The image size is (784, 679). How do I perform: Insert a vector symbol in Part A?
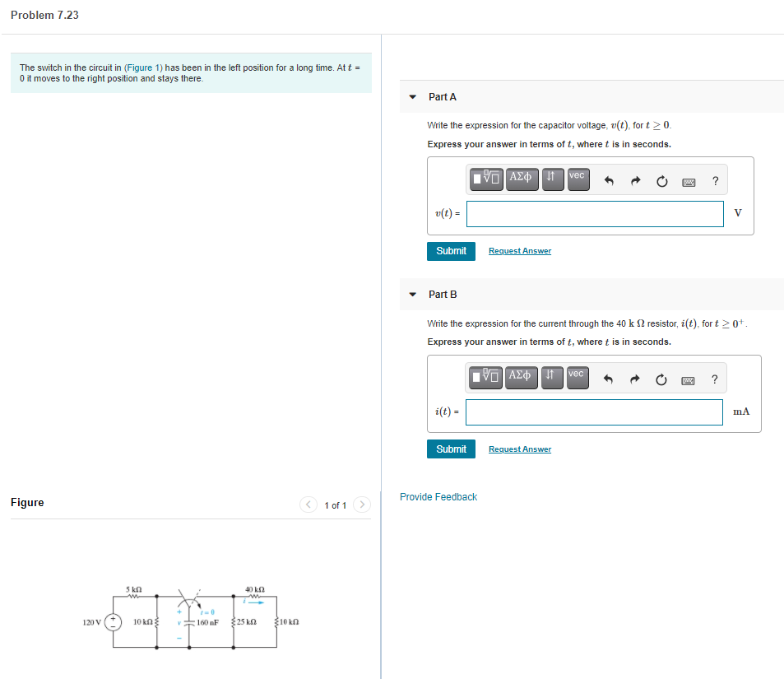click(x=577, y=178)
